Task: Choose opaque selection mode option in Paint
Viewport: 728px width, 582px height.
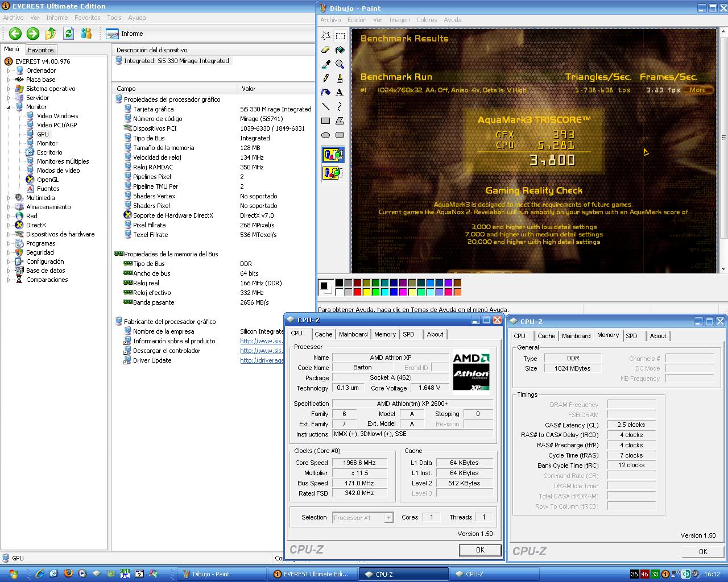Action: (x=333, y=155)
